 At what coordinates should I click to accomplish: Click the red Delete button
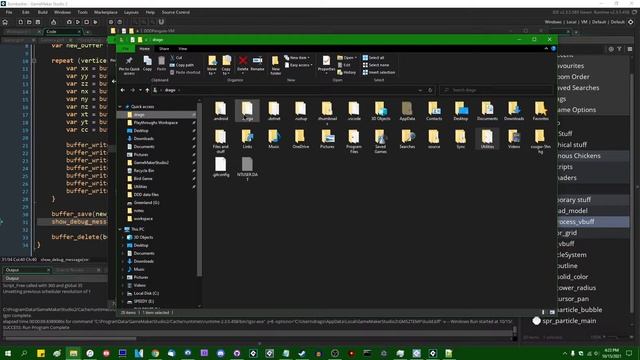pyautogui.click(x=242, y=64)
